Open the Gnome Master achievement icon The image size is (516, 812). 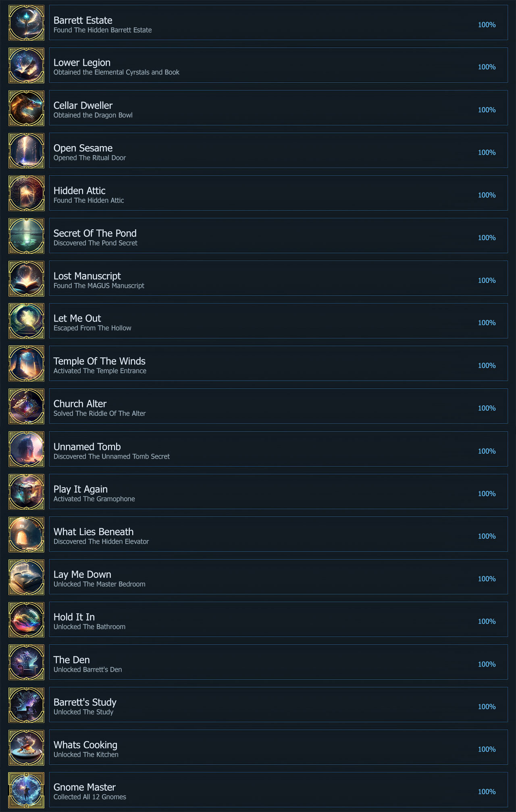(27, 790)
